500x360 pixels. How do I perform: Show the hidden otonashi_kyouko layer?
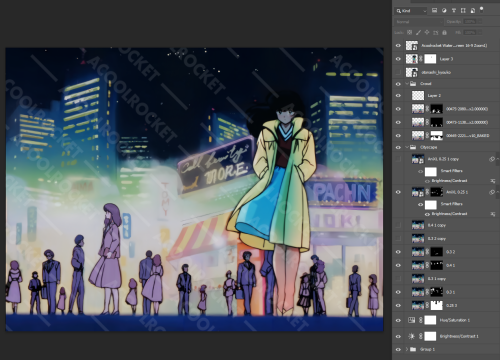coord(398,72)
